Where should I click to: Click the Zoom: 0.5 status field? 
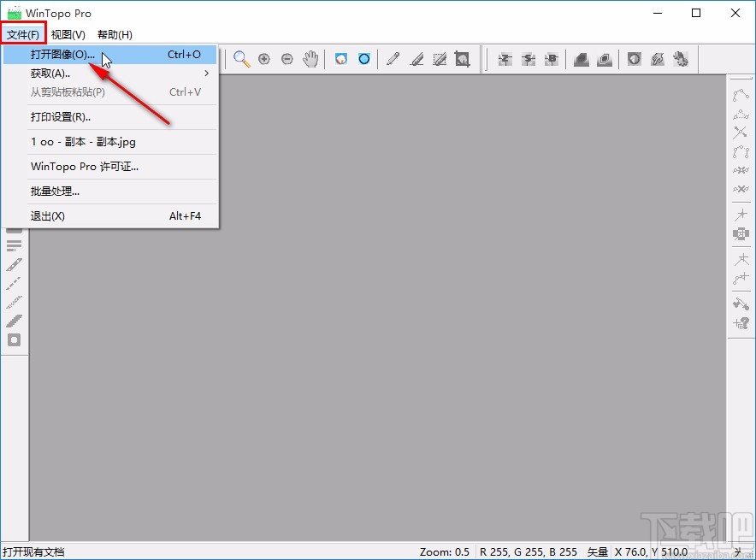tap(444, 551)
